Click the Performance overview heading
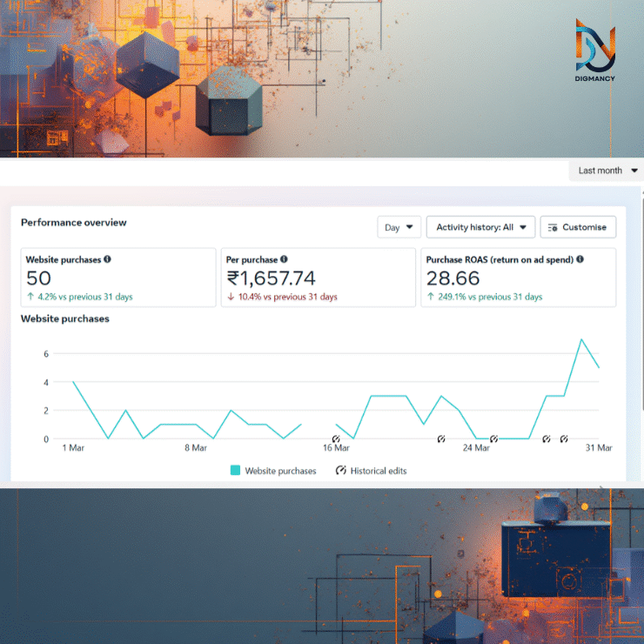 [74, 223]
